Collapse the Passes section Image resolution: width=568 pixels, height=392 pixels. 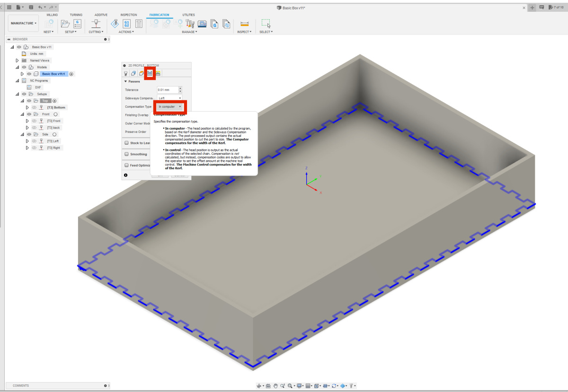(x=125, y=81)
